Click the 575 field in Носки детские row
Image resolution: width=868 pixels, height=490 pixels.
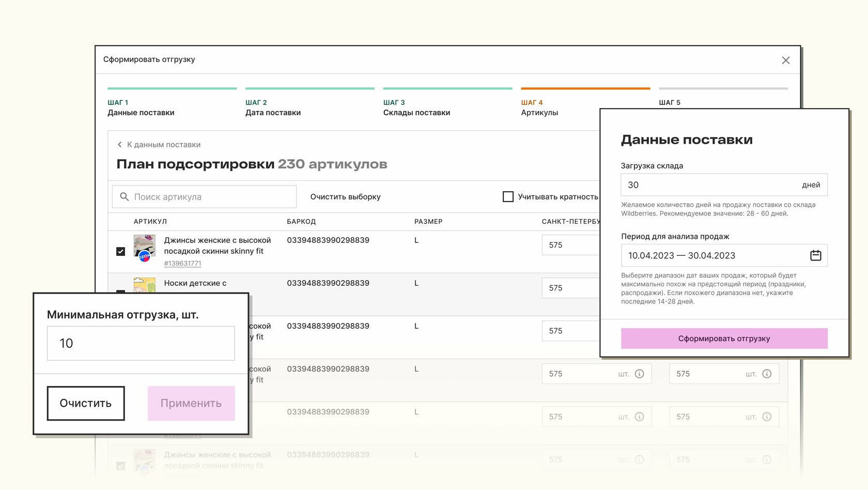coord(570,288)
